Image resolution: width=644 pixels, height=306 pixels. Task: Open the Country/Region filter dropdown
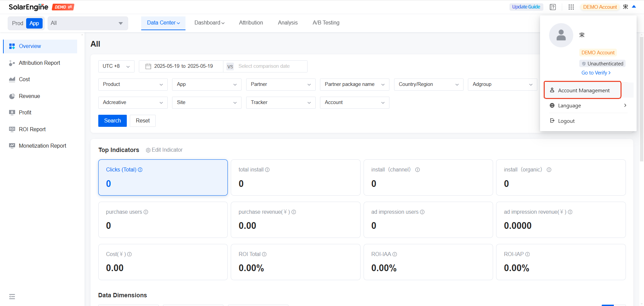pyautogui.click(x=428, y=85)
